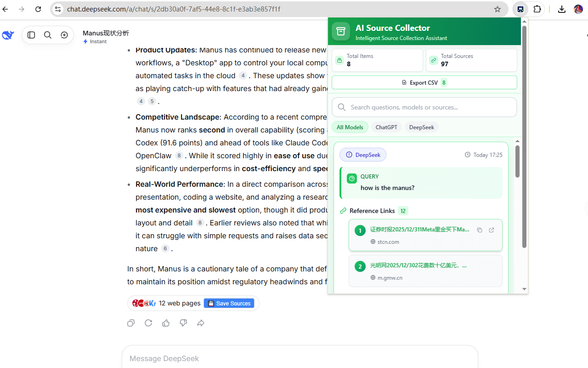Image resolution: width=588 pixels, height=368 pixels.
Task: Filter sources by DeepSeek
Action: (422, 127)
